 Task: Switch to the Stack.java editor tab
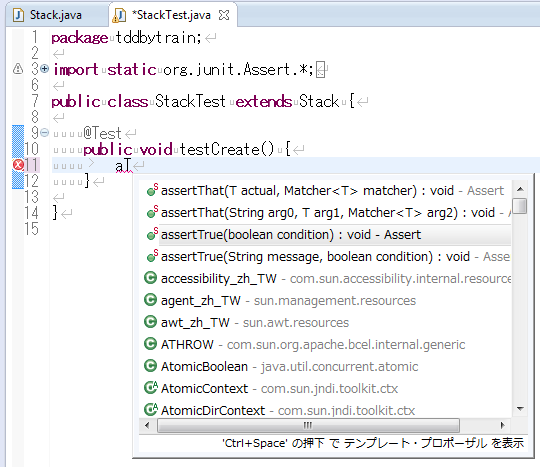point(56,15)
